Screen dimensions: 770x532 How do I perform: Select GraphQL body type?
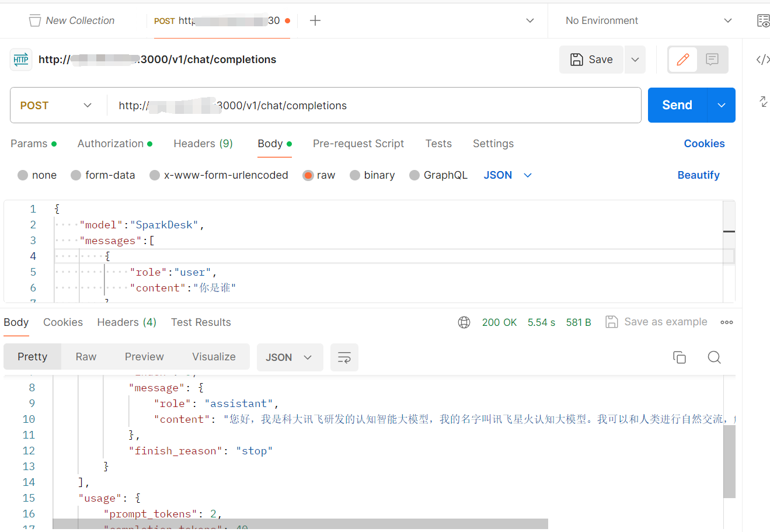point(414,175)
